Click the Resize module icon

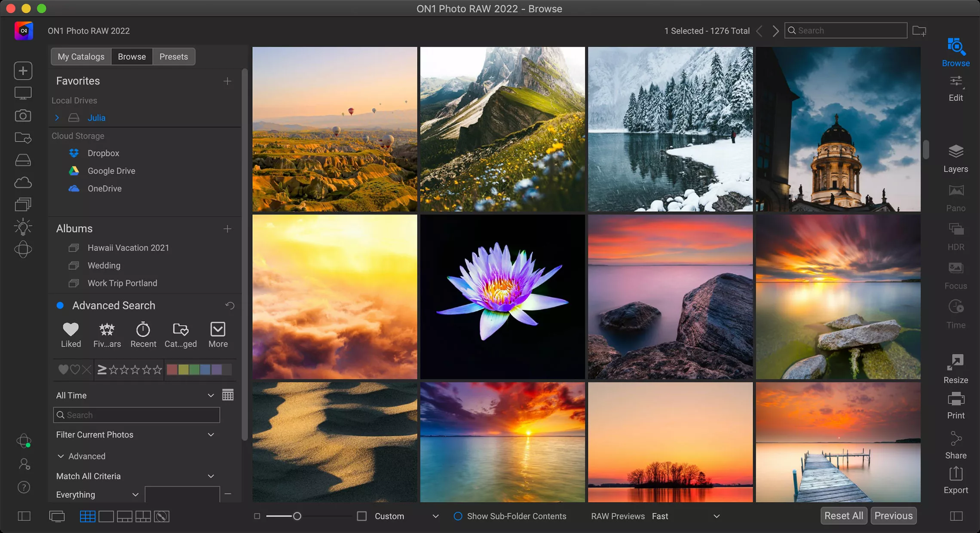pos(955,368)
